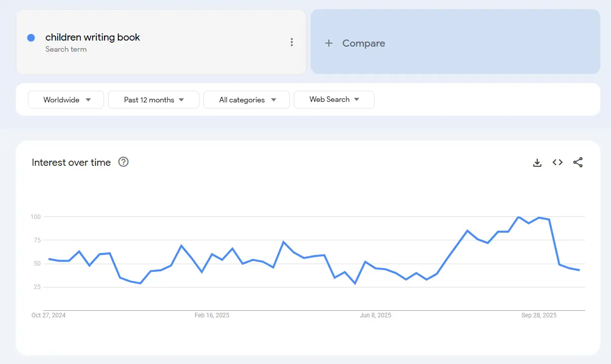This screenshot has width=611, height=364.
Task: Click the embed code icon above the chart
Action: pos(557,162)
